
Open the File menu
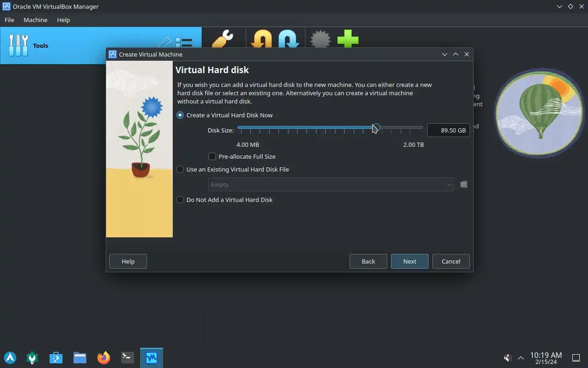coord(9,20)
